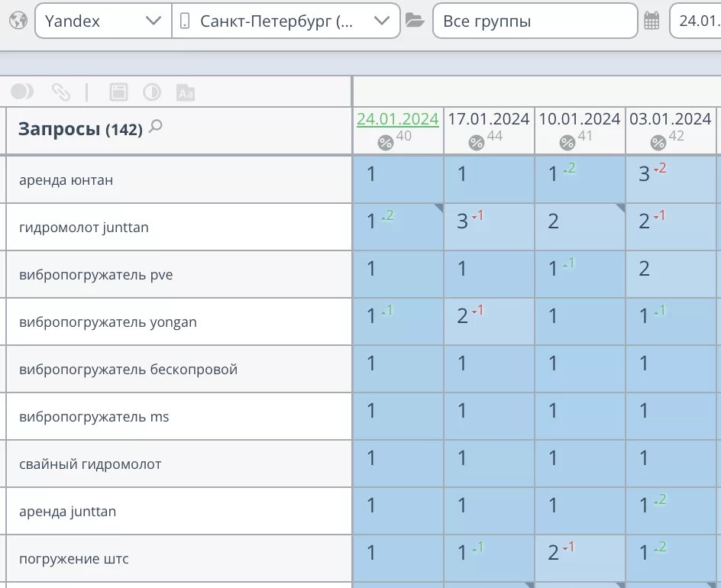Expand the Санкт-Петербург region dropdown
Screen dimensions: 721x588
tap(286, 21)
